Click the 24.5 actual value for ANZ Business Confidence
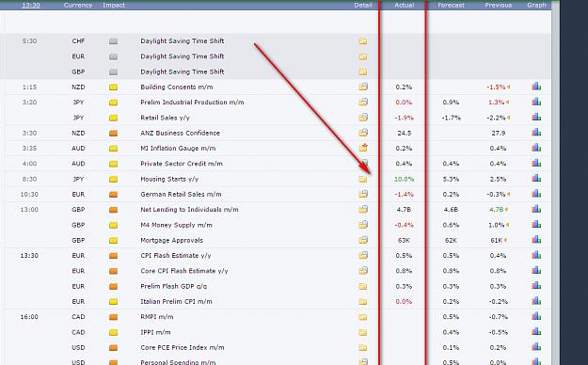The width and height of the screenshot is (588, 365). 404,134
